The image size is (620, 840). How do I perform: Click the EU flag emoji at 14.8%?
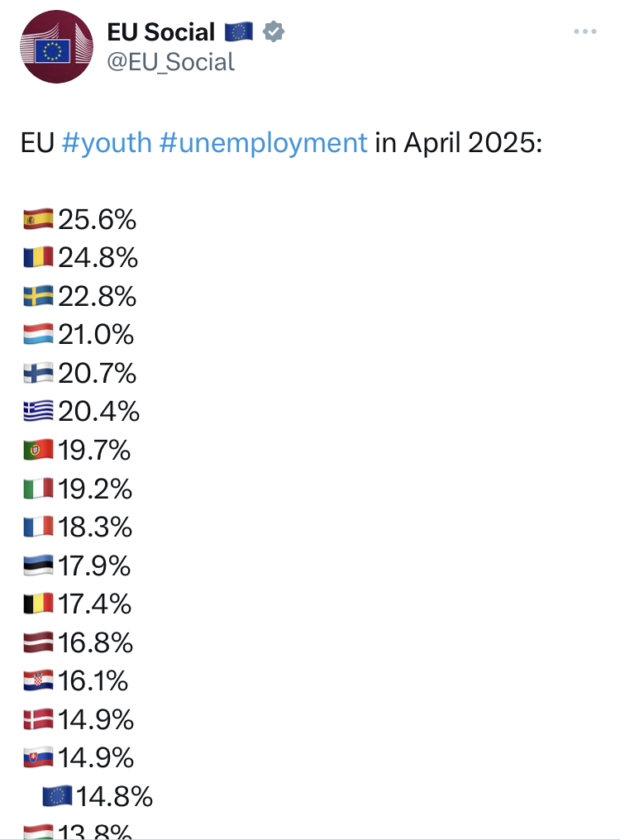[57, 795]
